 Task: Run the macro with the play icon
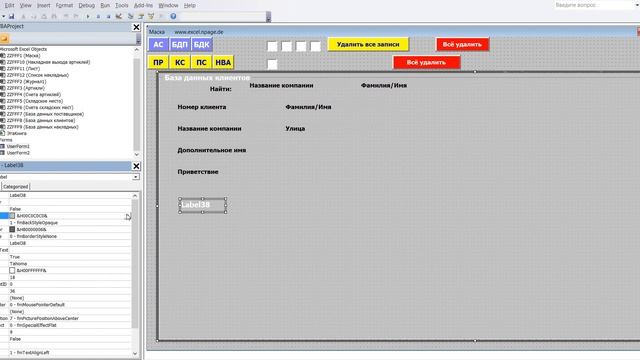point(88,16)
